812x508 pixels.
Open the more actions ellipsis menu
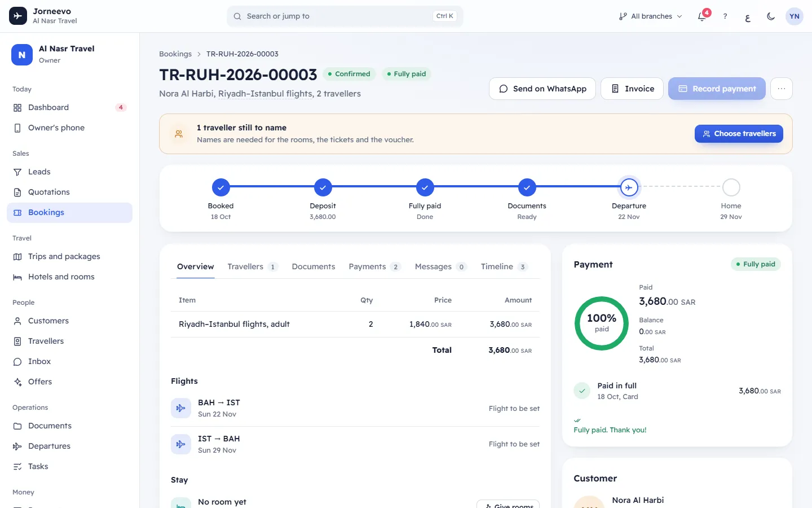coord(782,89)
